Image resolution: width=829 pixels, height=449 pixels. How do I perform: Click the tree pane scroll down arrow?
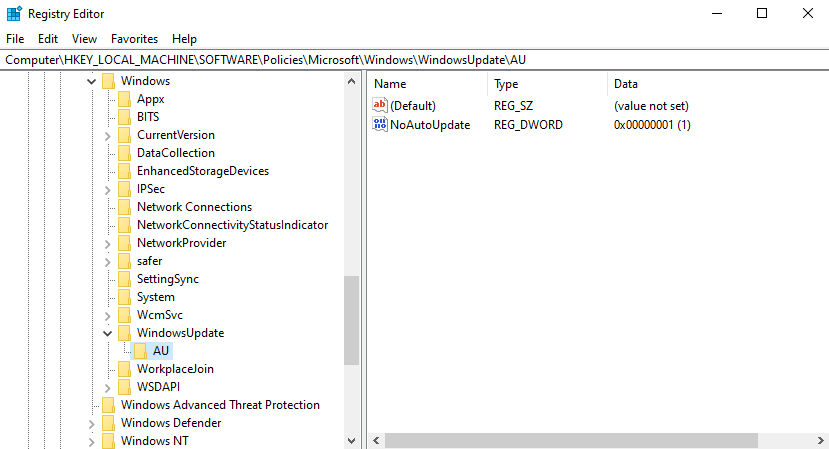[x=352, y=441]
